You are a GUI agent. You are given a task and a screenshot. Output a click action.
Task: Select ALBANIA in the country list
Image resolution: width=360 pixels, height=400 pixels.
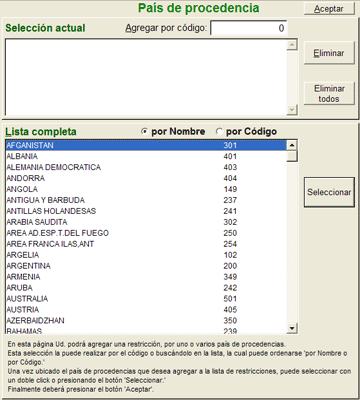coord(146,156)
